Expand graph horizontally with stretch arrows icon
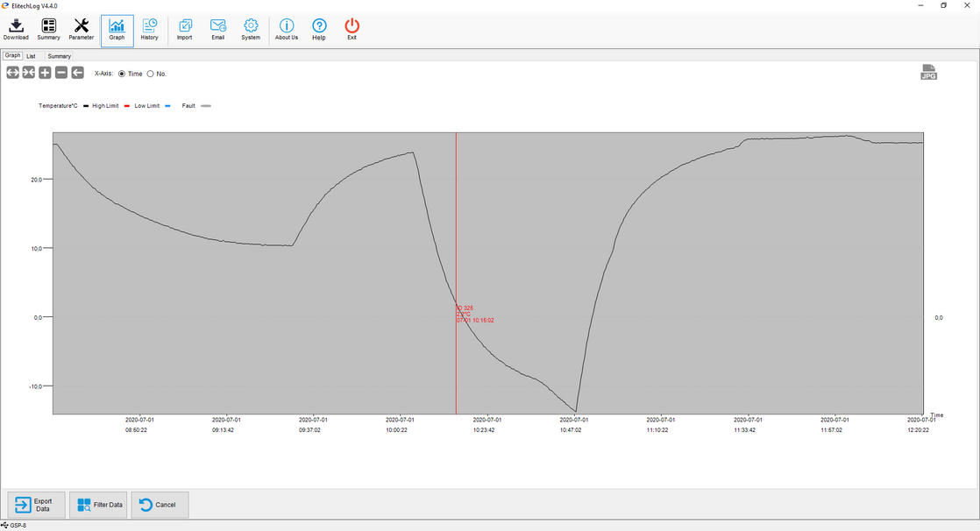Viewport: 980px width, 531px height. (x=12, y=73)
